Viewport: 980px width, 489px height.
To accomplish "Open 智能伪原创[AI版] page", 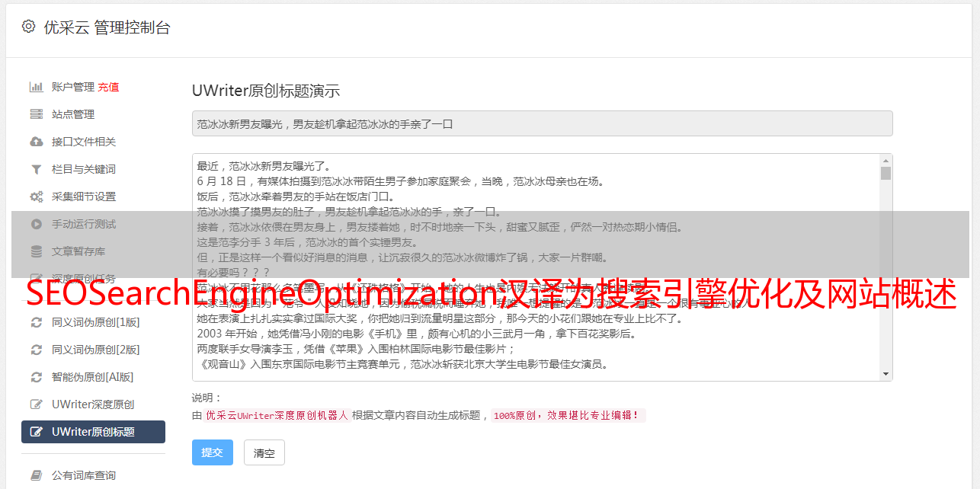I will 93,377.
